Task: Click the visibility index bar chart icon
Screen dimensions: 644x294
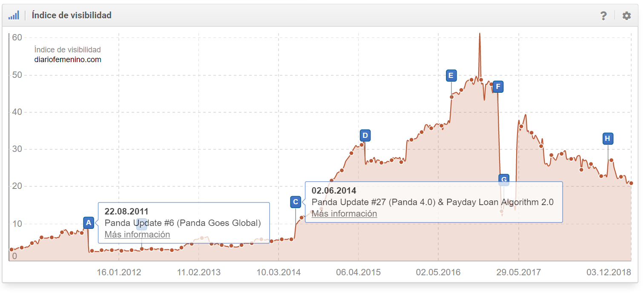Action: tap(14, 16)
